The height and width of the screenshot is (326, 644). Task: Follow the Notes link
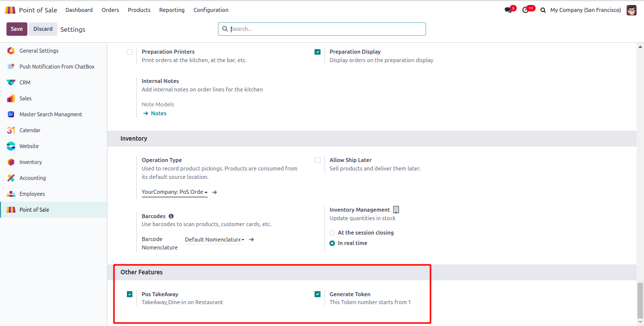coord(158,113)
